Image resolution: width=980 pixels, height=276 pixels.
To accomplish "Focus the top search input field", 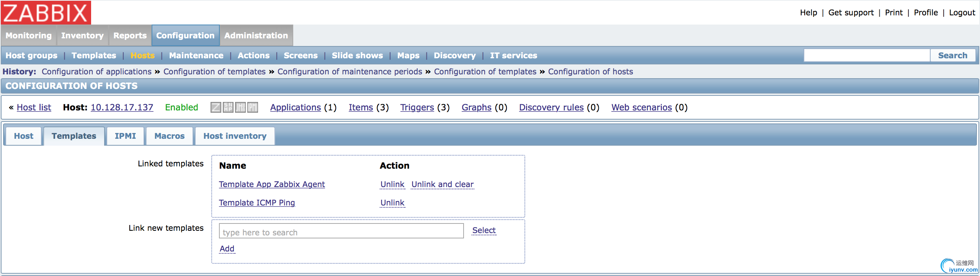I will click(x=867, y=56).
